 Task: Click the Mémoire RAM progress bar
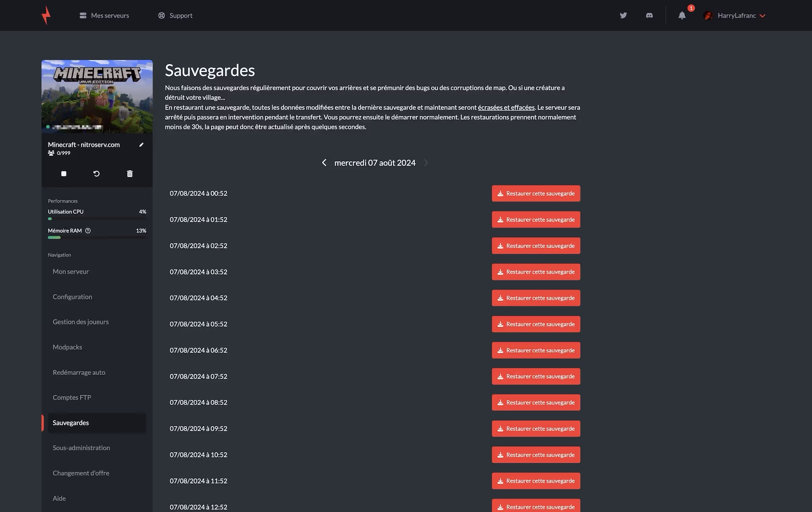pyautogui.click(x=97, y=238)
